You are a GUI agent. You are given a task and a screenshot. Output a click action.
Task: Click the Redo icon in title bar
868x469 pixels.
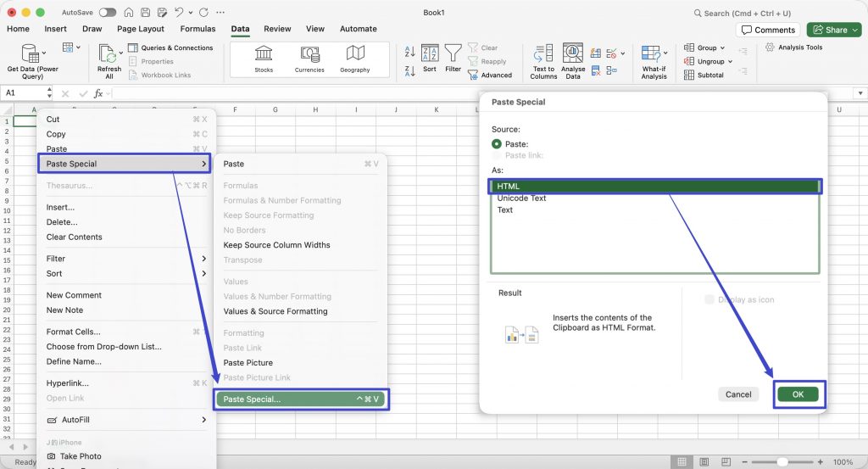[203, 12]
